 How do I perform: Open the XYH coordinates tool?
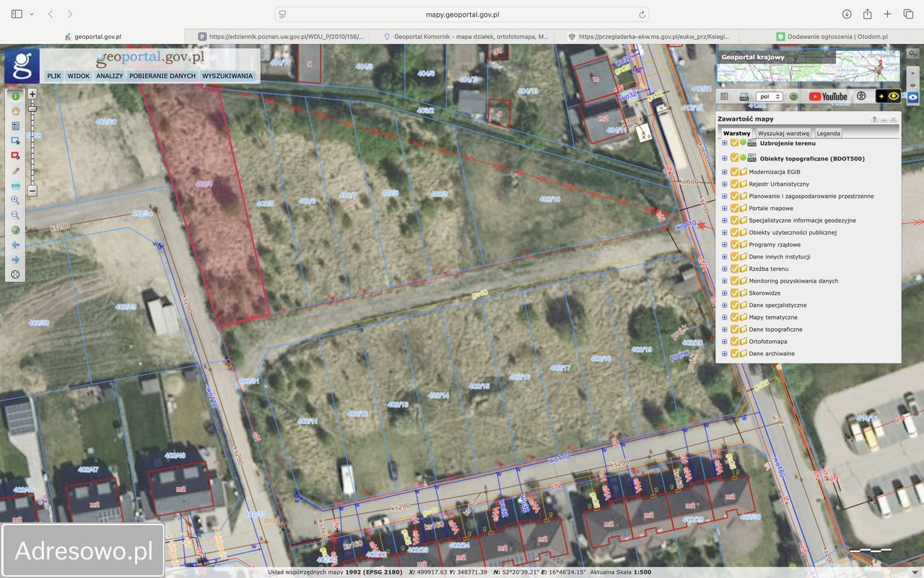[x=15, y=186]
